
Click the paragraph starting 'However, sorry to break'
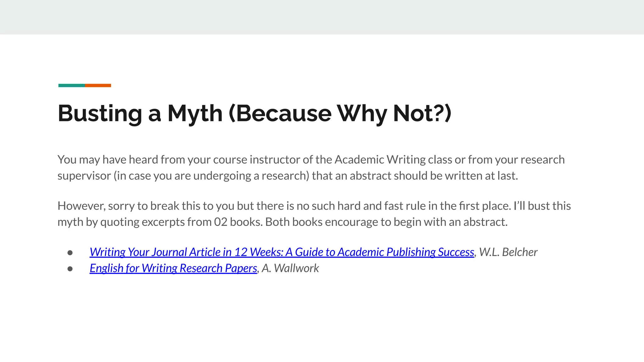click(314, 214)
